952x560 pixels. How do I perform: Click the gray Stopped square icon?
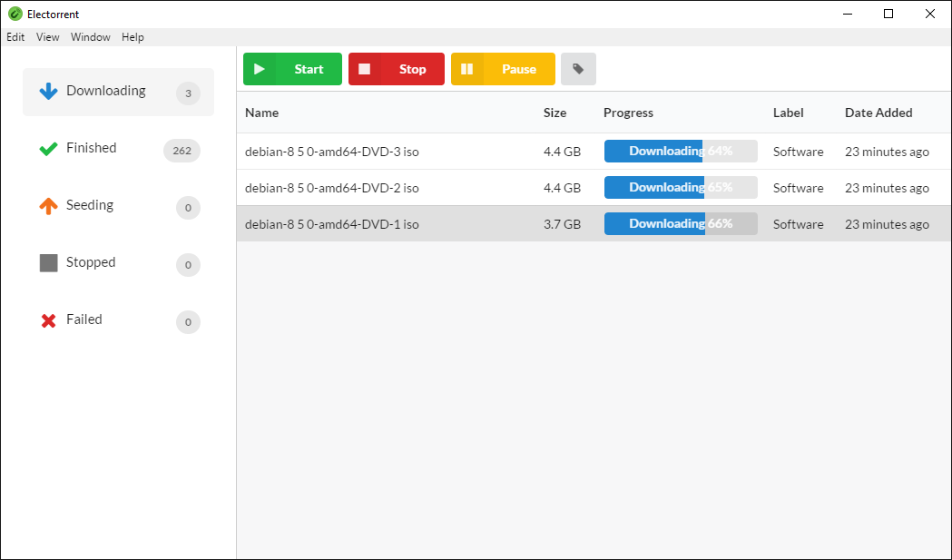click(49, 263)
